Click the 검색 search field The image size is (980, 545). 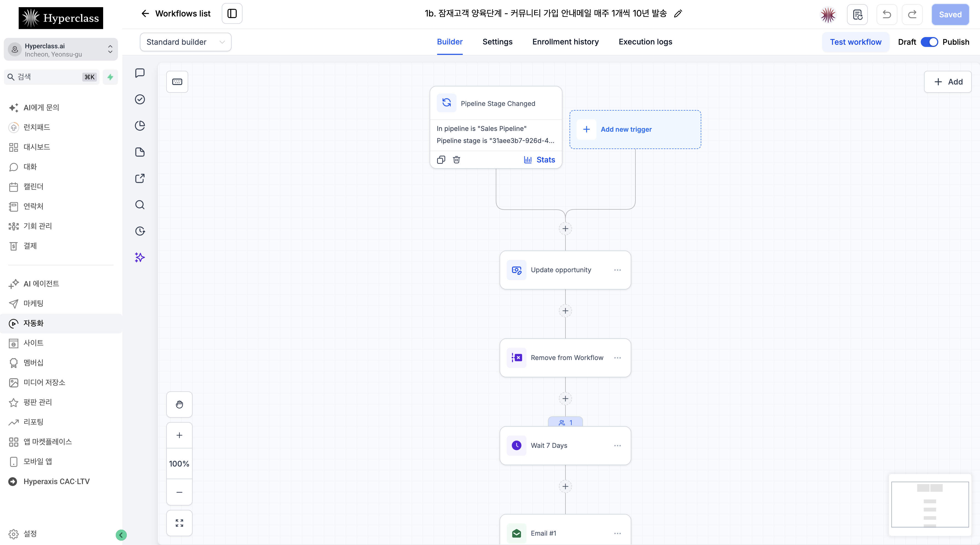[52, 77]
